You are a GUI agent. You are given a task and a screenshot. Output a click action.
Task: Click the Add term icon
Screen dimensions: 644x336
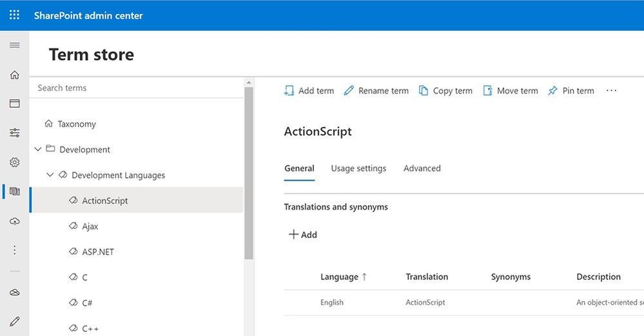point(289,90)
